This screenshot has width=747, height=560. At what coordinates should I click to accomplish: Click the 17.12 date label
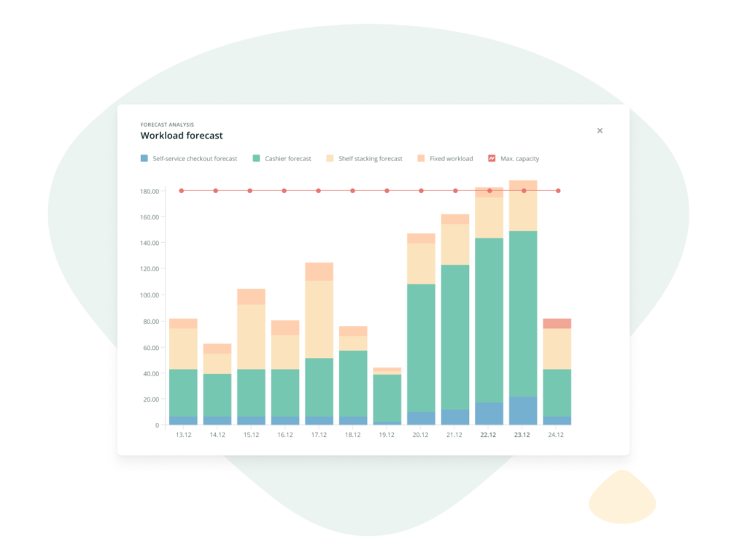click(319, 434)
